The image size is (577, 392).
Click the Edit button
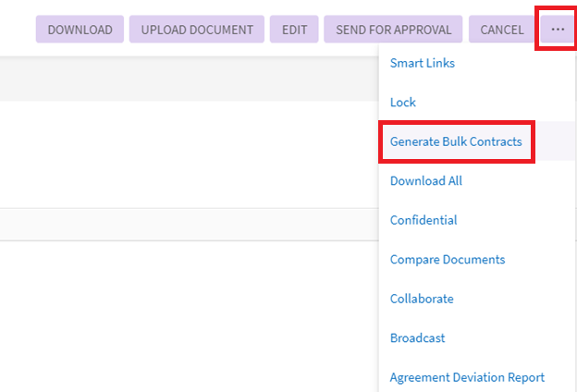tap(294, 30)
